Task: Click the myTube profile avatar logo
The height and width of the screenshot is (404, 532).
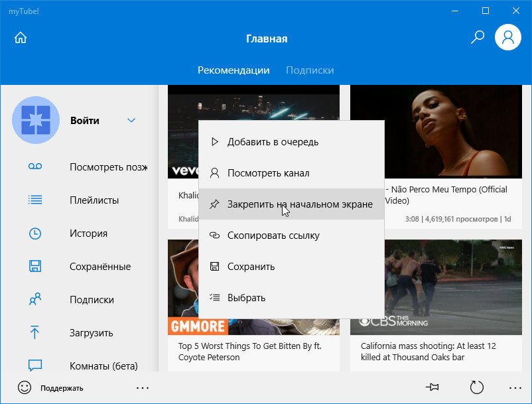Action: coord(36,120)
